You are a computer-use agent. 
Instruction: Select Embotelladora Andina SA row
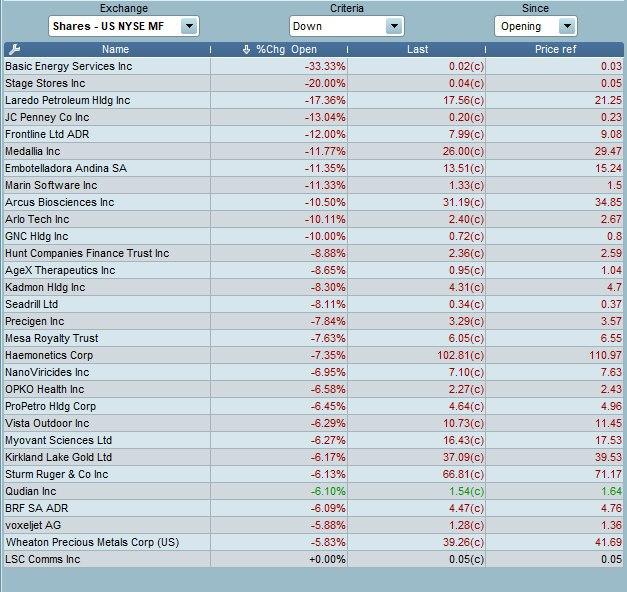(314, 168)
